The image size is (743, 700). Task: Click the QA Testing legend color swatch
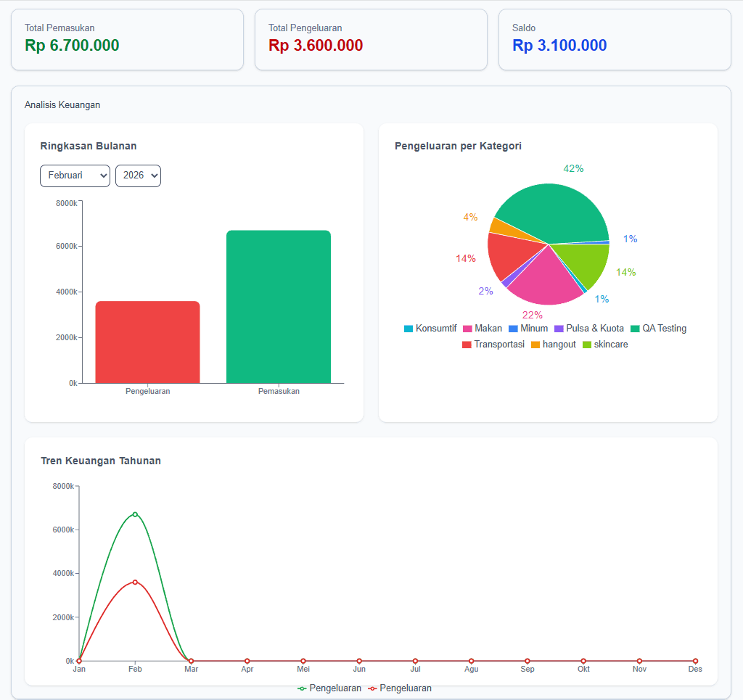tap(636, 329)
